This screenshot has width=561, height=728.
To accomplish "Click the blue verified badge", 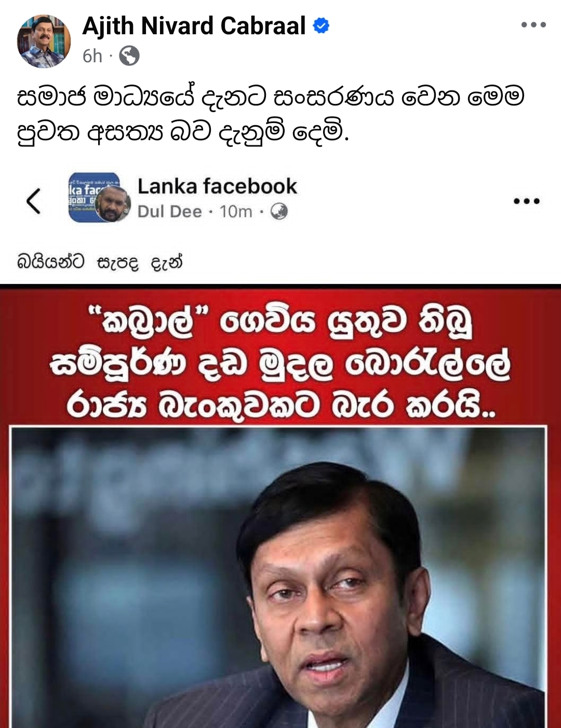I will coord(322,25).
